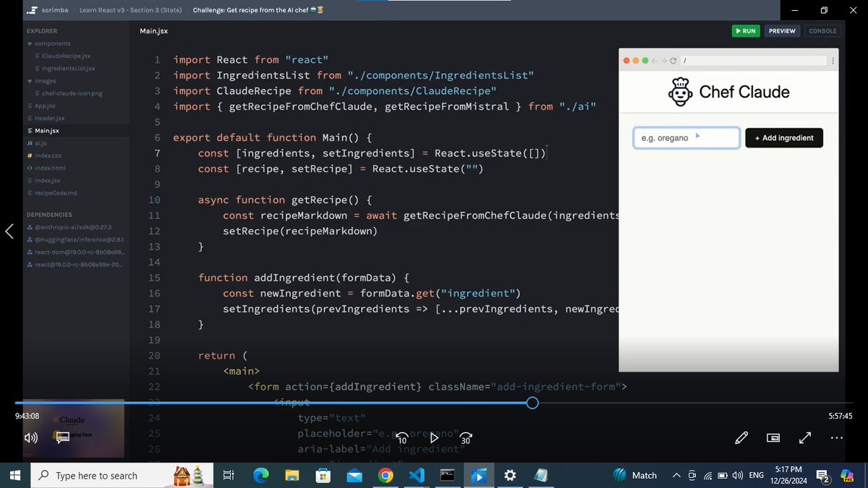Open index.html file
Image resolution: width=868 pixels, height=488 pixels.
click(x=46, y=168)
